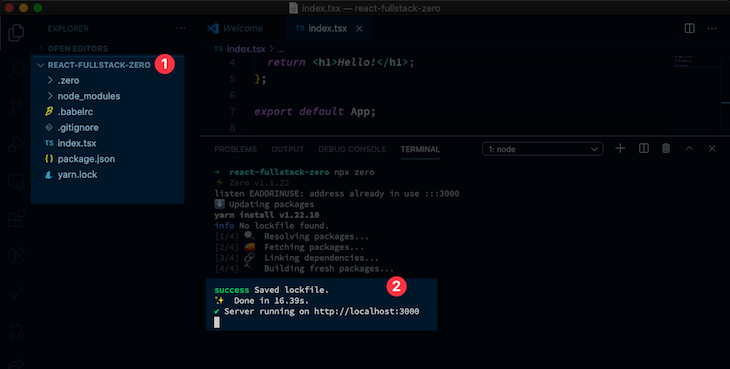Open Source Control view in activity bar
This screenshot has width=730, height=369.
click(16, 107)
